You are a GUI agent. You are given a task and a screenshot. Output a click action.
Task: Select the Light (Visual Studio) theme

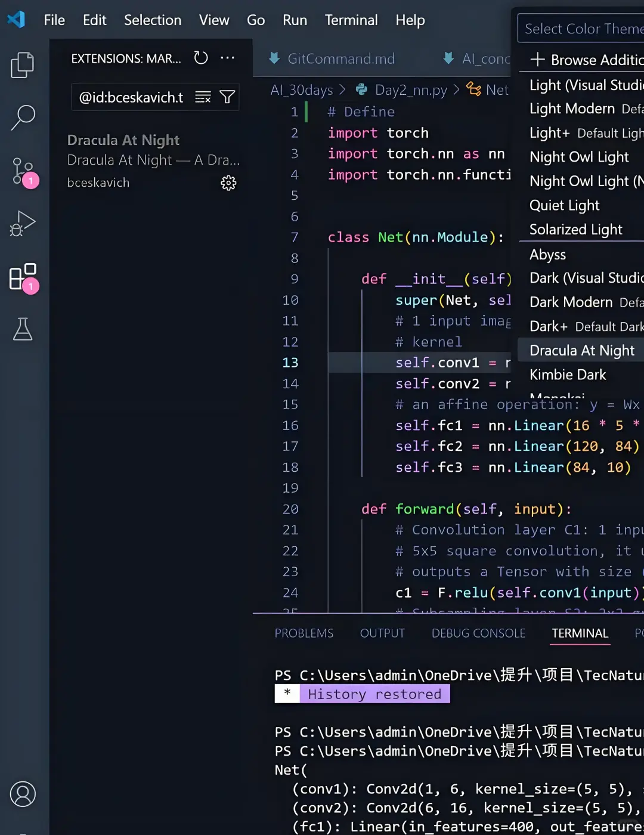pyautogui.click(x=581, y=85)
